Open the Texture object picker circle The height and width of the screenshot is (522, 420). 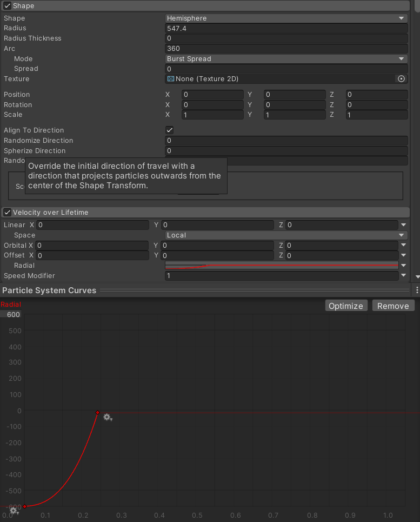click(x=401, y=79)
